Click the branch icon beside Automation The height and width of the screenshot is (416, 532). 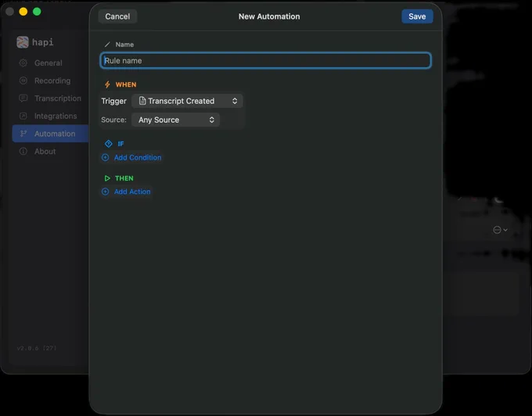(23, 134)
